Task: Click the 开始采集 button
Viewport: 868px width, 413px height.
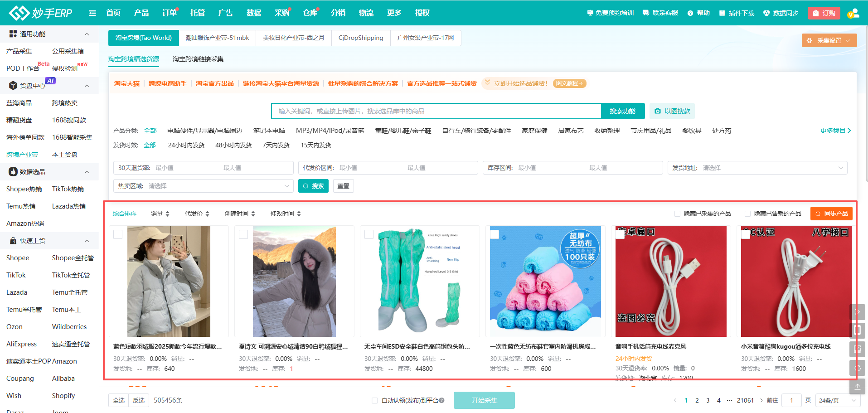Action: coord(484,400)
